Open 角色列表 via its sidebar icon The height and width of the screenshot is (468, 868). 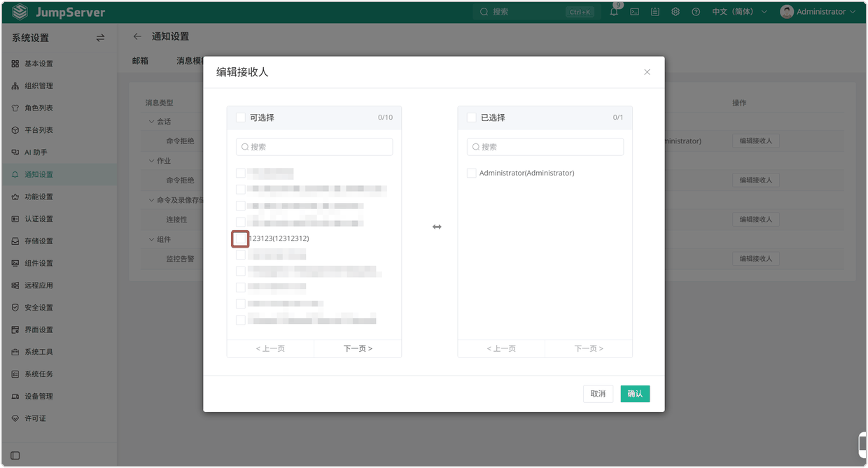[15, 108]
